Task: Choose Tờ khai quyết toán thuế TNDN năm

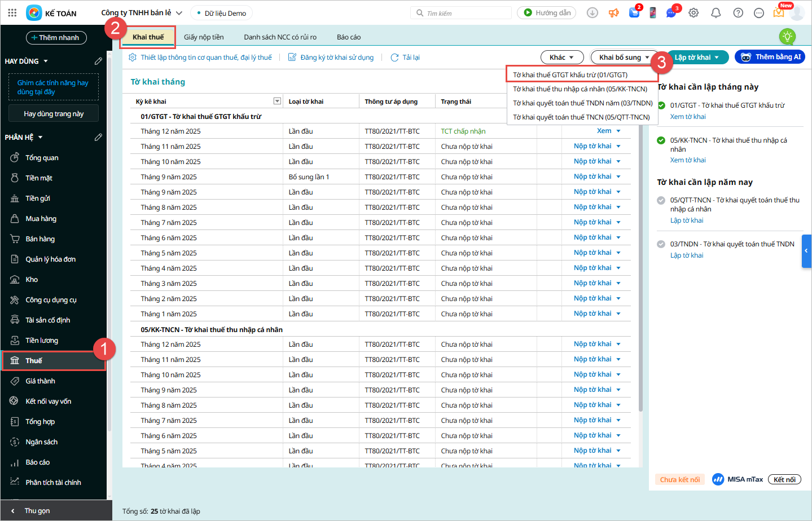Action: pyautogui.click(x=582, y=103)
